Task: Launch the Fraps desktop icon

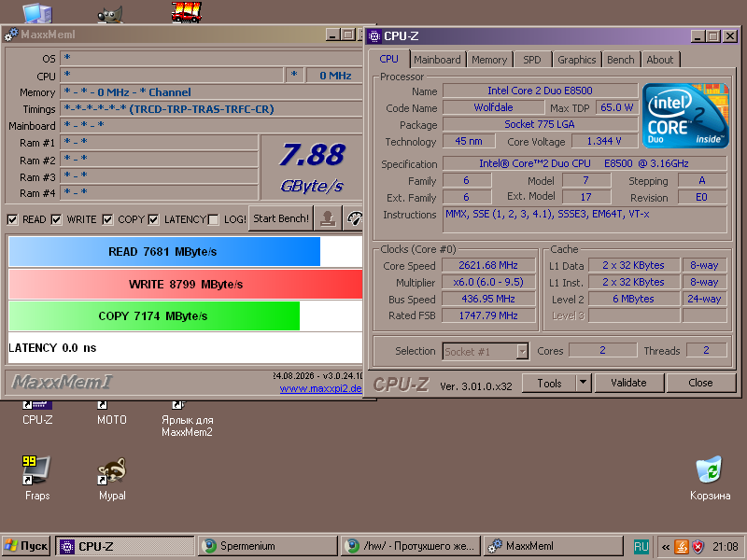Action: 37,478
